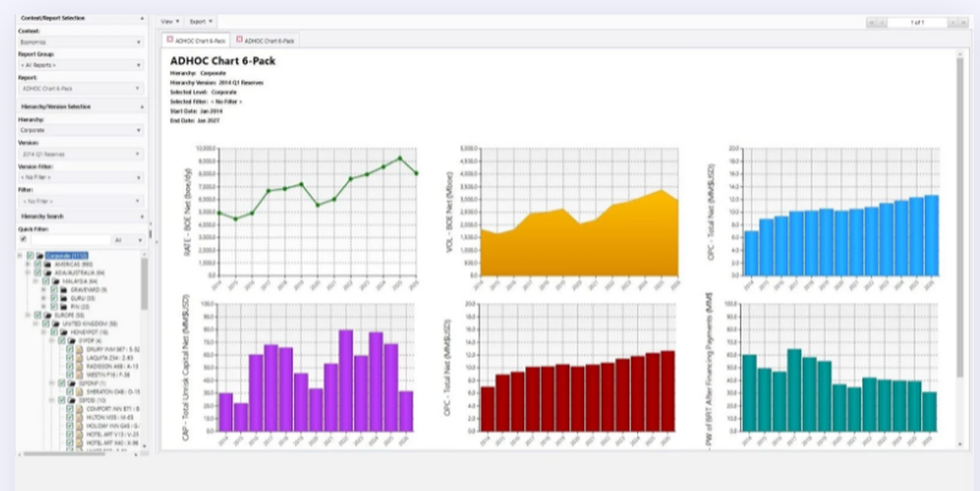Image resolution: width=980 pixels, height=491 pixels.
Task: Open the View menu
Action: pos(170,22)
